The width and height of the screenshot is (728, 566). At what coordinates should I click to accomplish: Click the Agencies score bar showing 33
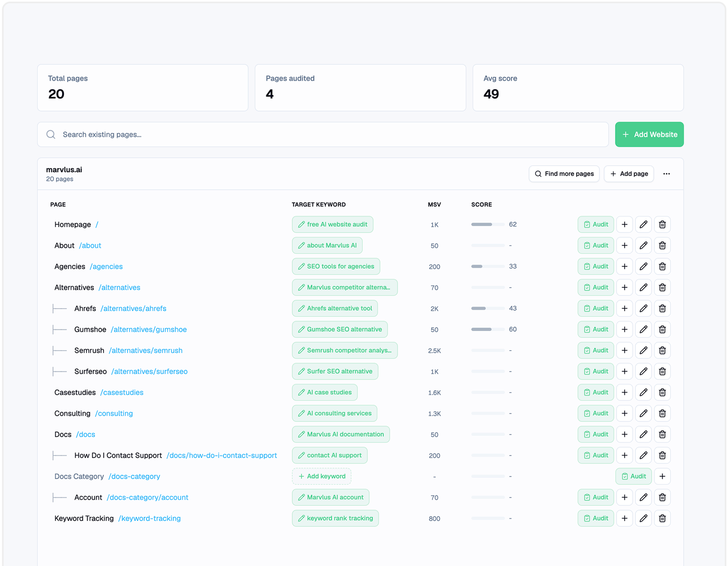(x=488, y=266)
